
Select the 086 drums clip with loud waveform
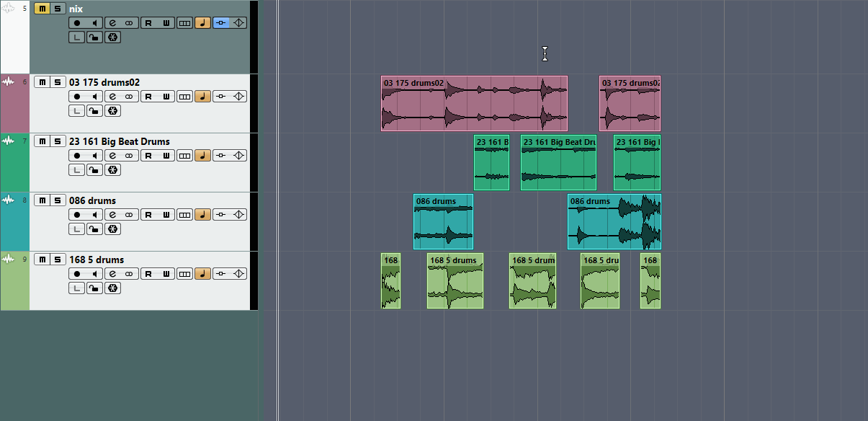[614, 221]
